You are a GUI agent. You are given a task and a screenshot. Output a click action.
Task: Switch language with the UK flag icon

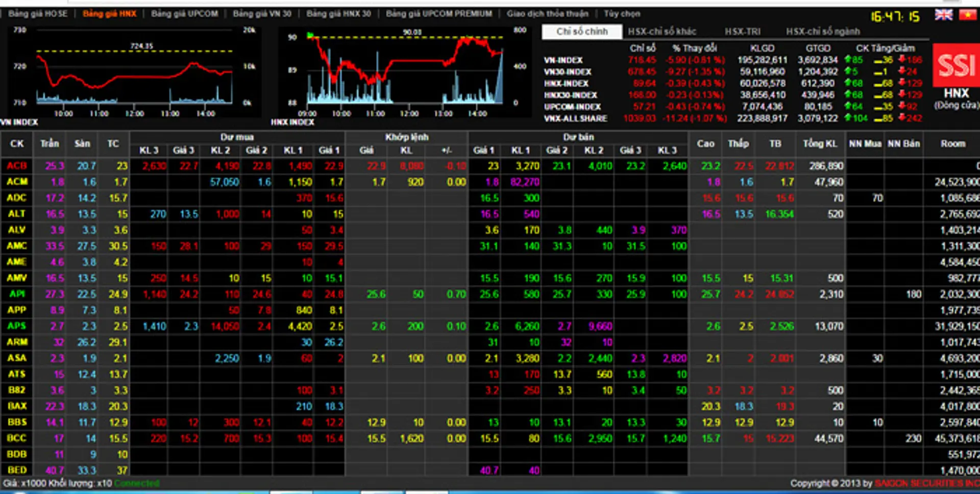(943, 15)
